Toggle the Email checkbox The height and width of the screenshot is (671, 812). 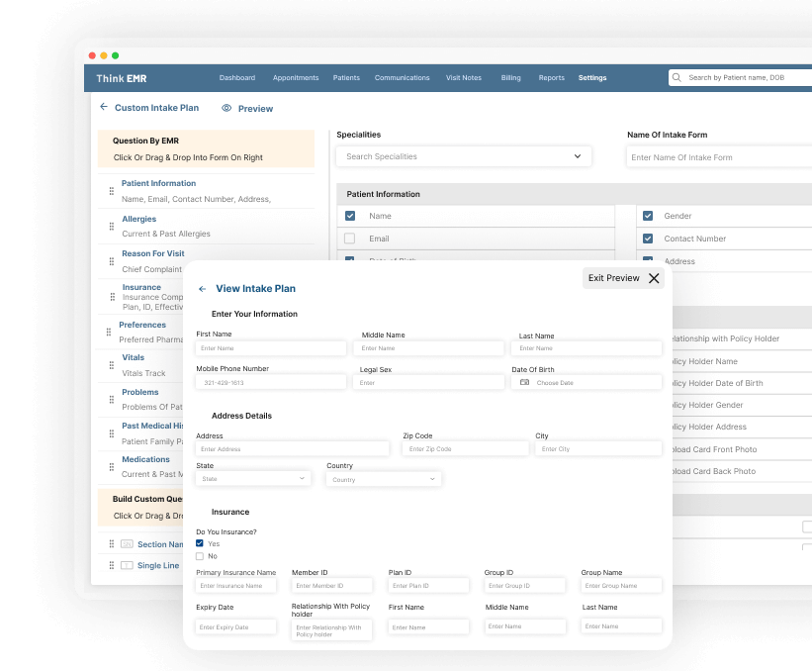click(x=350, y=239)
